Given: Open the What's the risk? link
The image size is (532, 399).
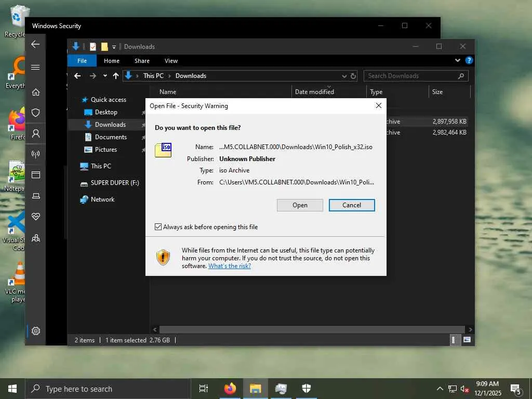Looking at the screenshot, I should click(229, 266).
